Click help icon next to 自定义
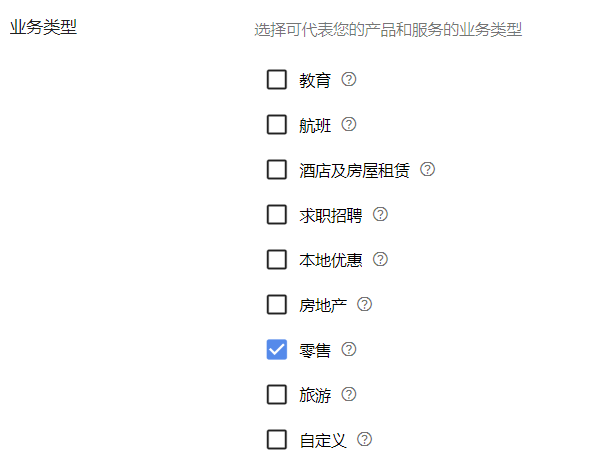Image resolution: width=611 pixels, height=462 pixels. [x=364, y=439]
